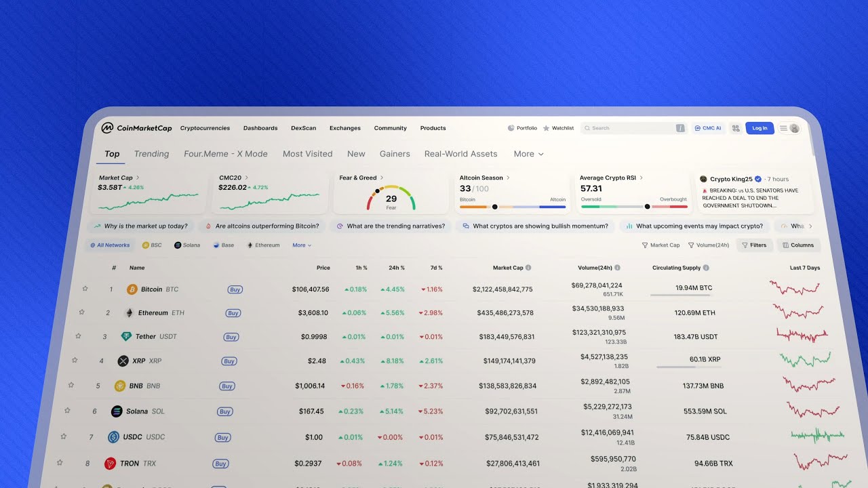The height and width of the screenshot is (488, 868).
Task: Expand the More networks dropdown
Action: click(x=302, y=245)
